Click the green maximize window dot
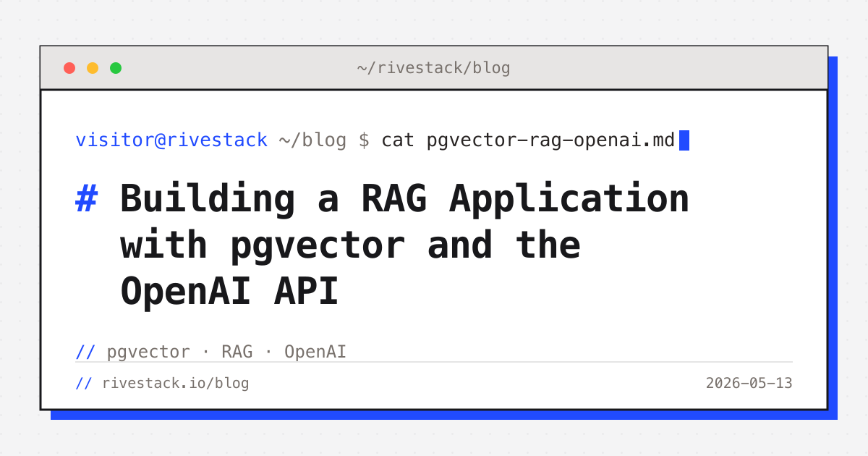 point(116,68)
